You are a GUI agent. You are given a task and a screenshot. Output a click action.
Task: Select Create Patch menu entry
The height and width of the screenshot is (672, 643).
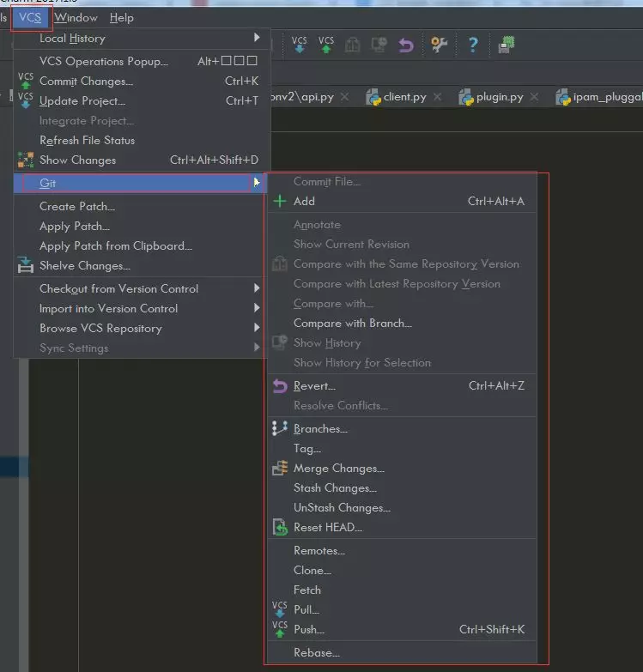point(142,206)
